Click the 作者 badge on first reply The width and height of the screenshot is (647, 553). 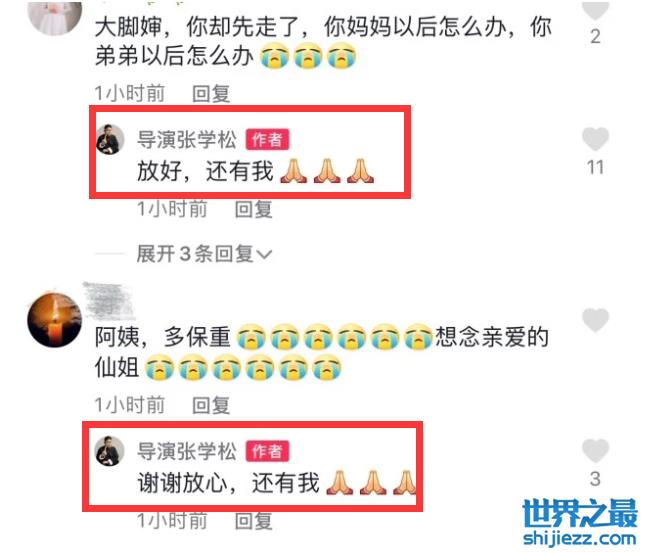(x=267, y=139)
